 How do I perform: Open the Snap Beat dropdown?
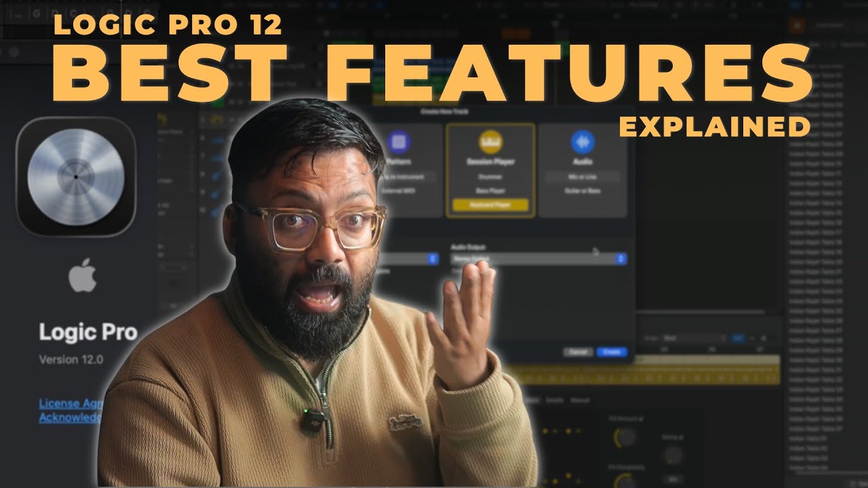(x=694, y=338)
